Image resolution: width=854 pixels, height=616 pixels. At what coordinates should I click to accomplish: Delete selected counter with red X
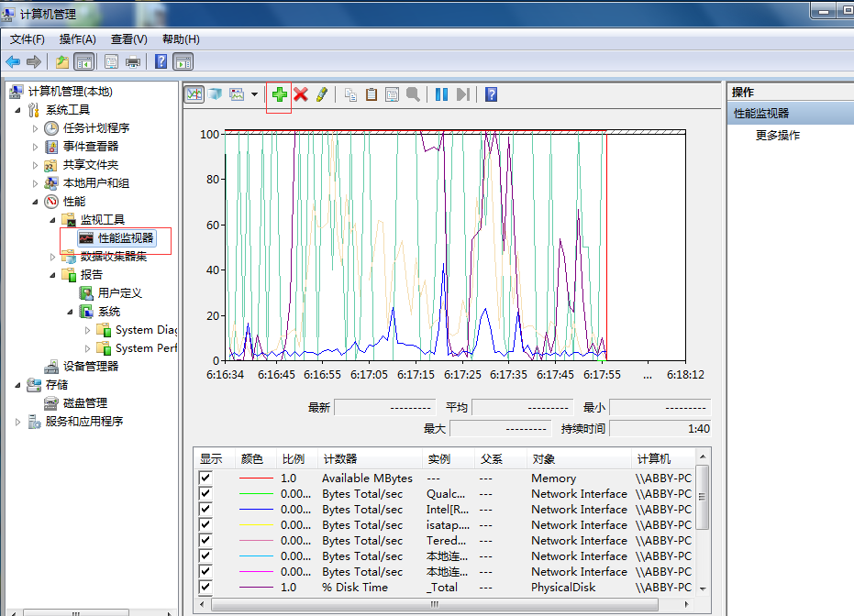tap(301, 94)
